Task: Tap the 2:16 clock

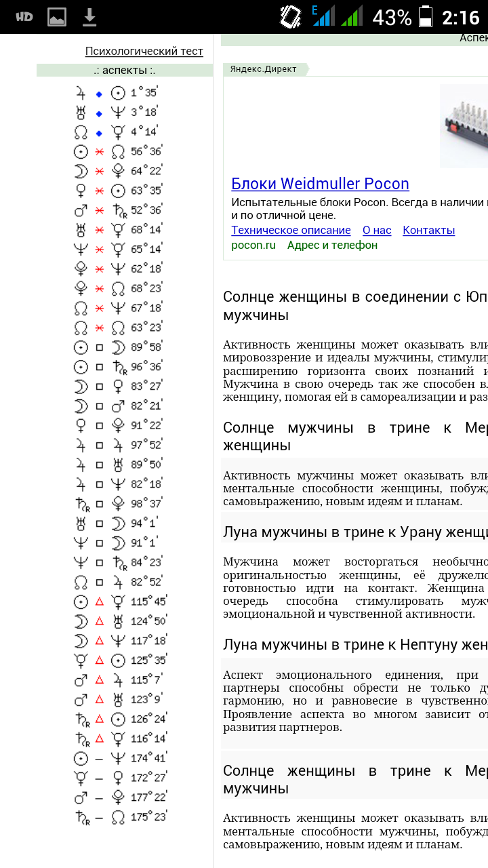Action: [461, 17]
